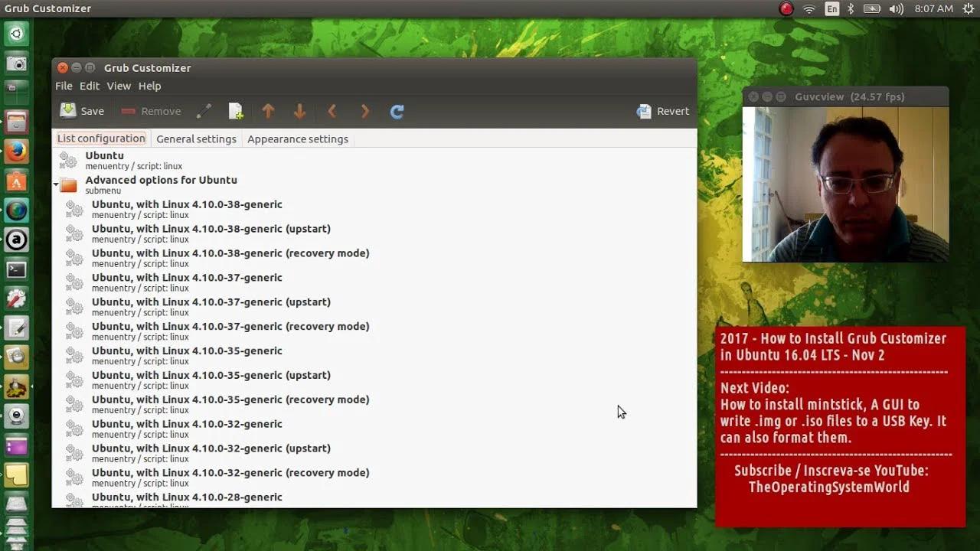Click the new entry document icon
980x551 pixels.
coord(236,112)
